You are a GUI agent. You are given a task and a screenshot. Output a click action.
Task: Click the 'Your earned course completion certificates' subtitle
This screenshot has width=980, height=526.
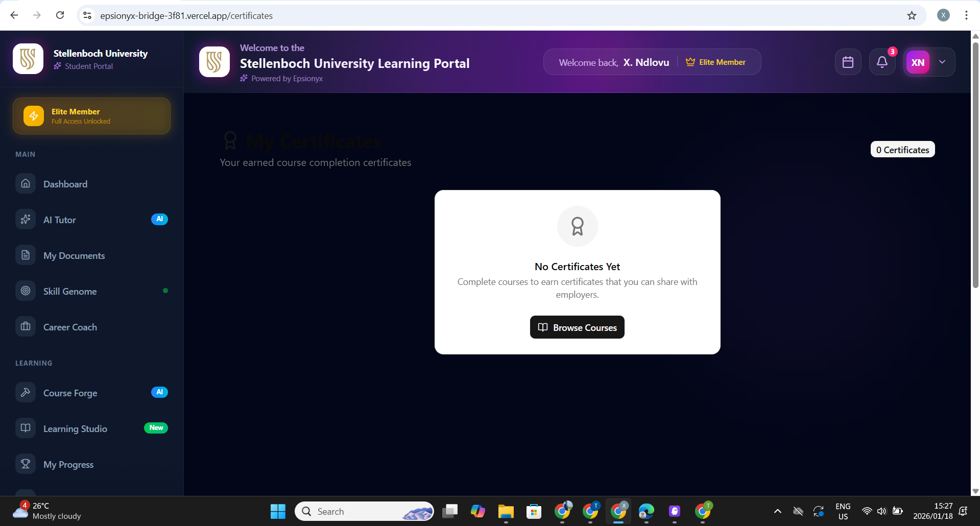tap(316, 162)
